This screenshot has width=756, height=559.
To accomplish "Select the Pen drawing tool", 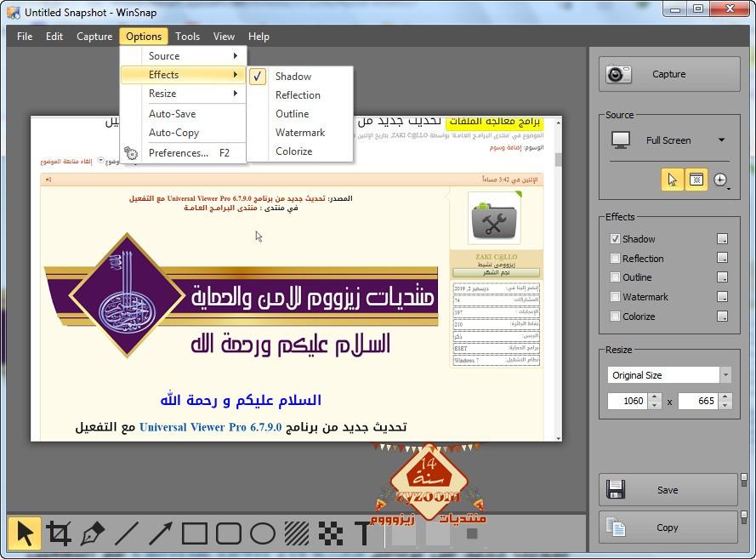I will click(x=93, y=533).
